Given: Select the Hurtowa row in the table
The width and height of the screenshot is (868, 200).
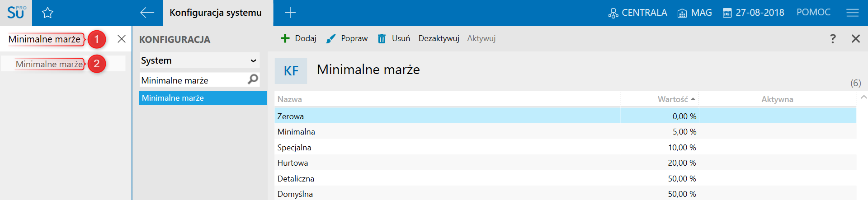Looking at the screenshot, I should point(565,163).
